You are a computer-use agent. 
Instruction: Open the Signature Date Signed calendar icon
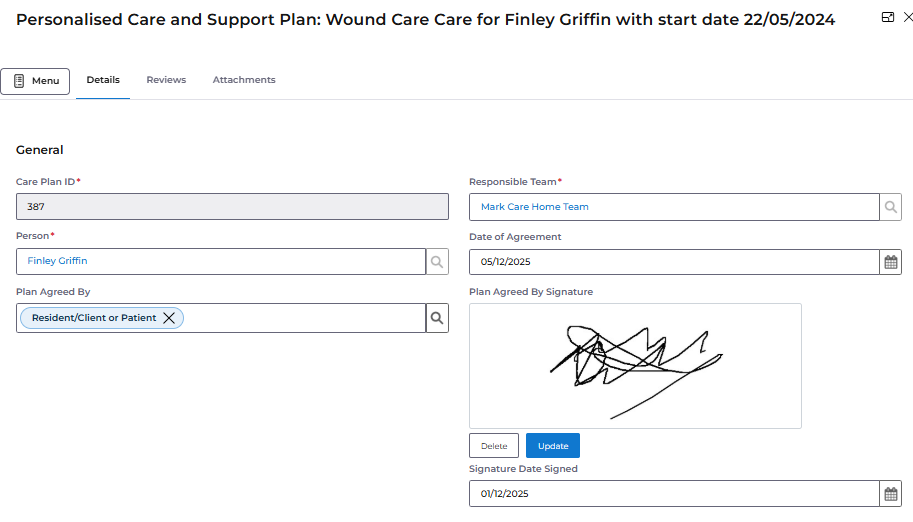(x=890, y=494)
